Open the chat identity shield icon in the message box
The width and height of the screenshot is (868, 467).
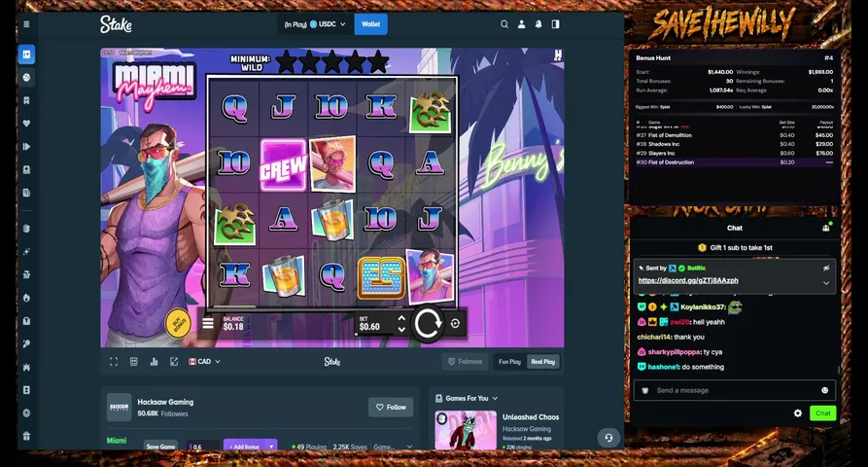click(x=644, y=390)
